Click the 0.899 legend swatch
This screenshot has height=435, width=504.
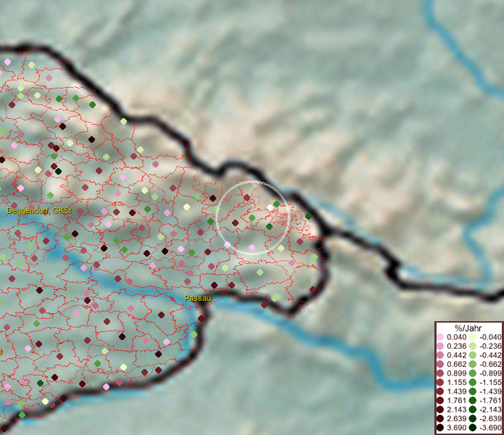440,373
